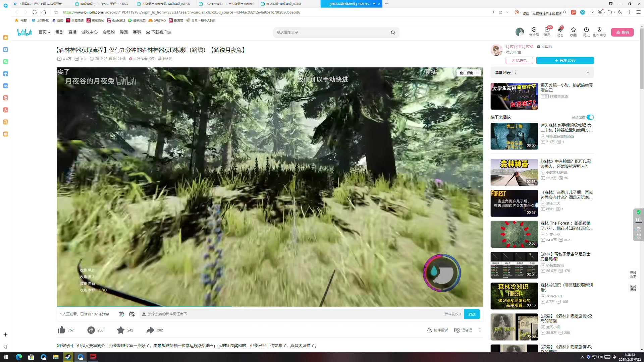Favorite the video with star icon
Screen dimensions: 644x362
[x=121, y=330]
